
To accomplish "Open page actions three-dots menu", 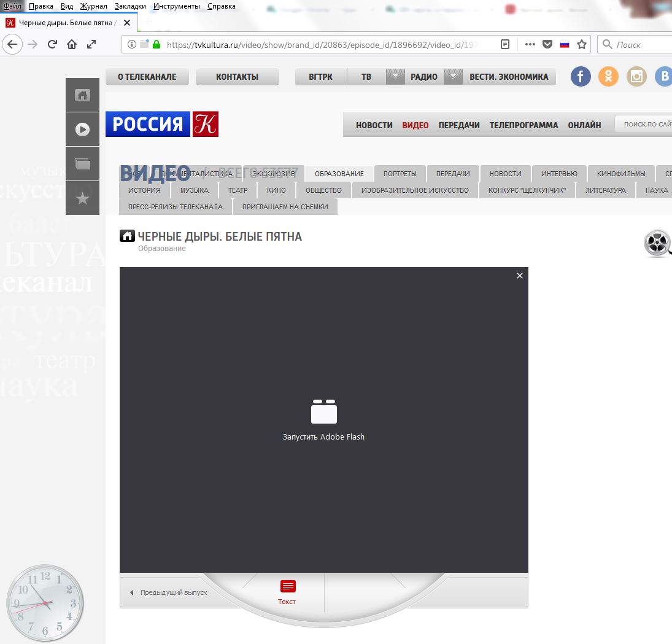I will tap(530, 44).
